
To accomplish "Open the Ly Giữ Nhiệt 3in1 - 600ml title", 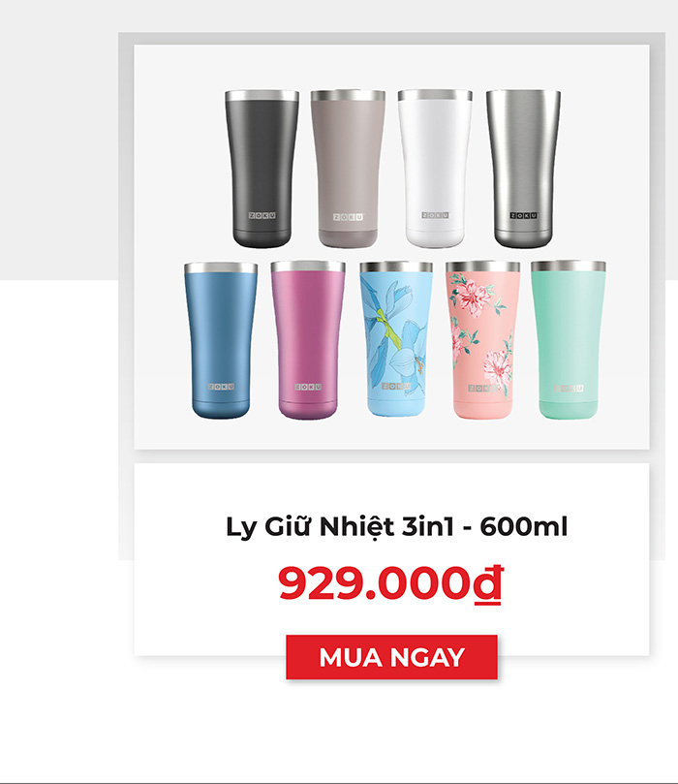I will [x=396, y=527].
